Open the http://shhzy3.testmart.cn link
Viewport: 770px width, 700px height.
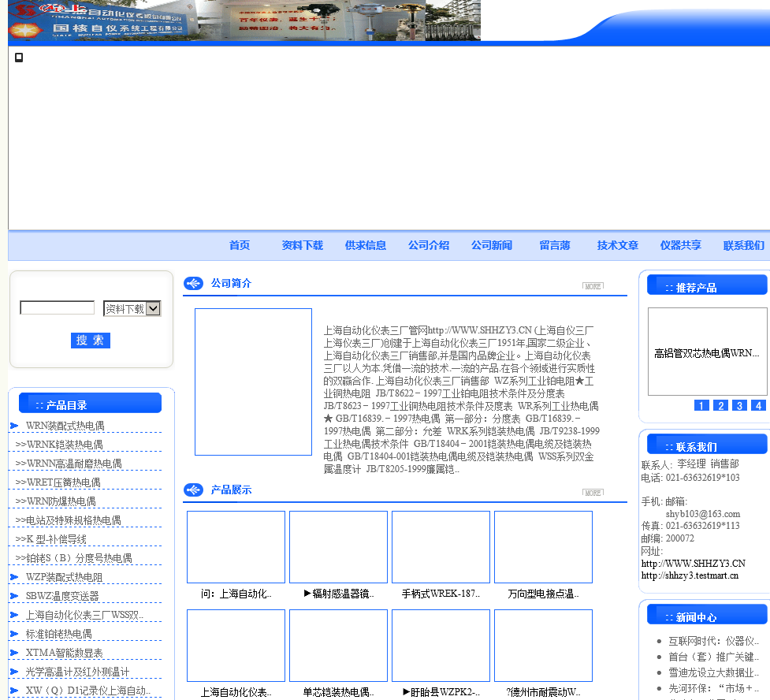point(690,575)
